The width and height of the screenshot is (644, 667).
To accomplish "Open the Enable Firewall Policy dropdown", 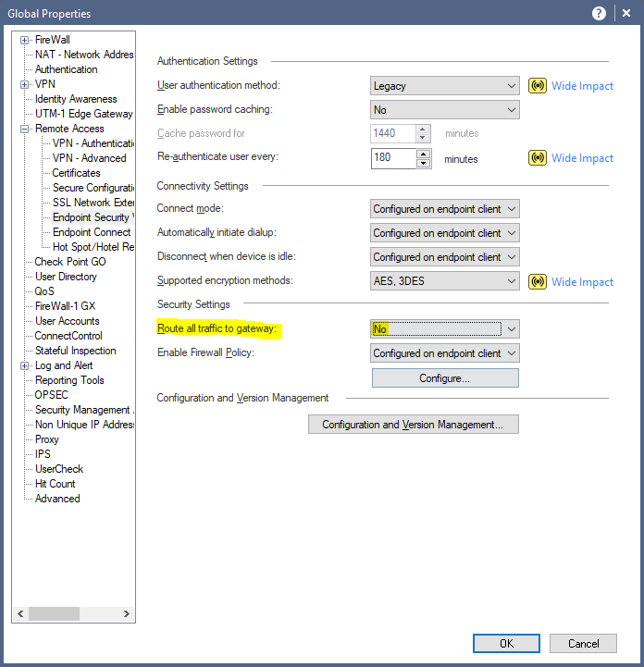I will pyautogui.click(x=444, y=353).
